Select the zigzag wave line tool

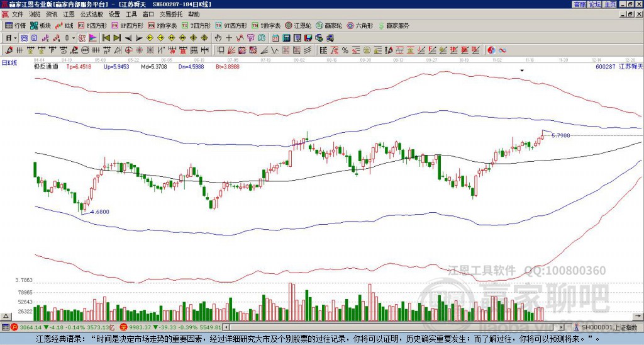[275, 50]
